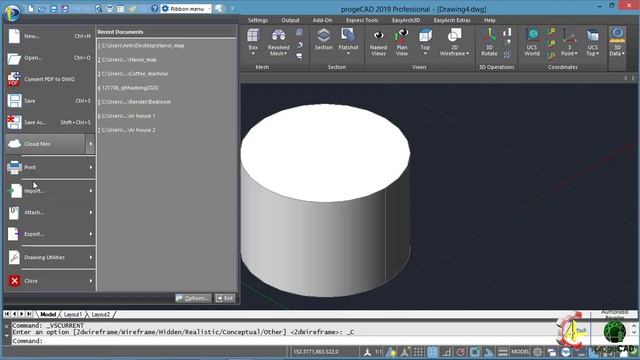Open Named Views
This screenshot has width=640, height=360.
click(x=378, y=42)
